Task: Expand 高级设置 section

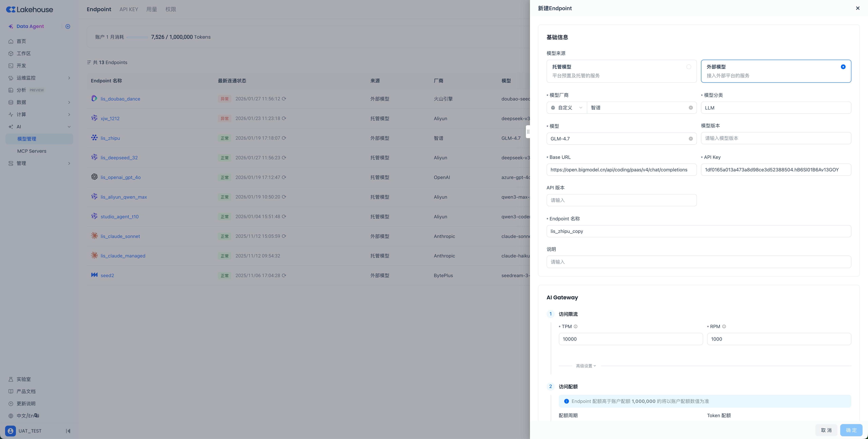Action: pyautogui.click(x=586, y=366)
